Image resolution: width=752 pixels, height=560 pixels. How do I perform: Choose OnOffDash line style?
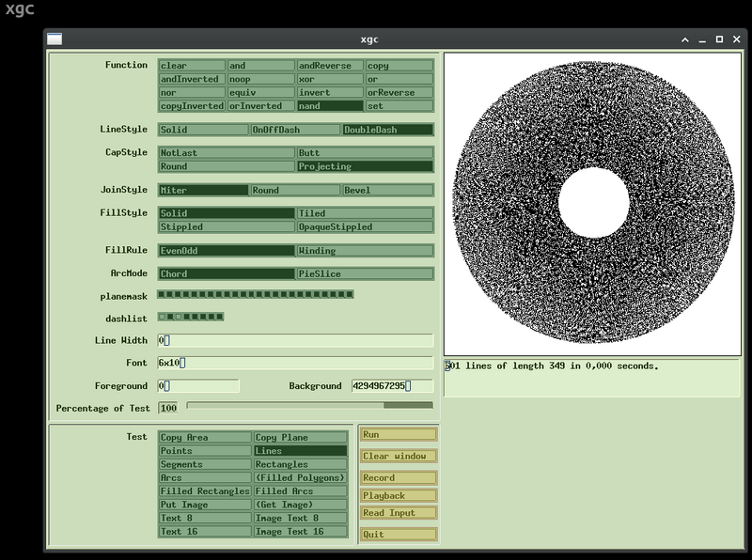click(294, 130)
